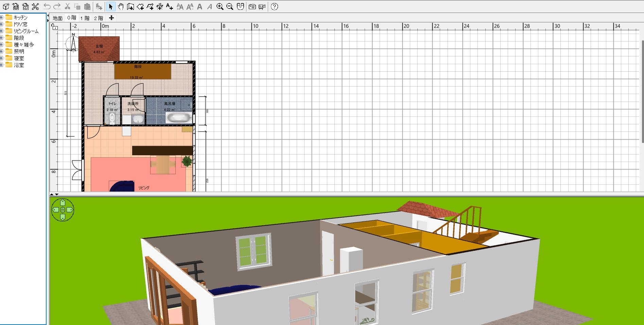This screenshot has height=325, width=644.
Task: Expand the リビングルーム folder
Action: tap(2, 31)
